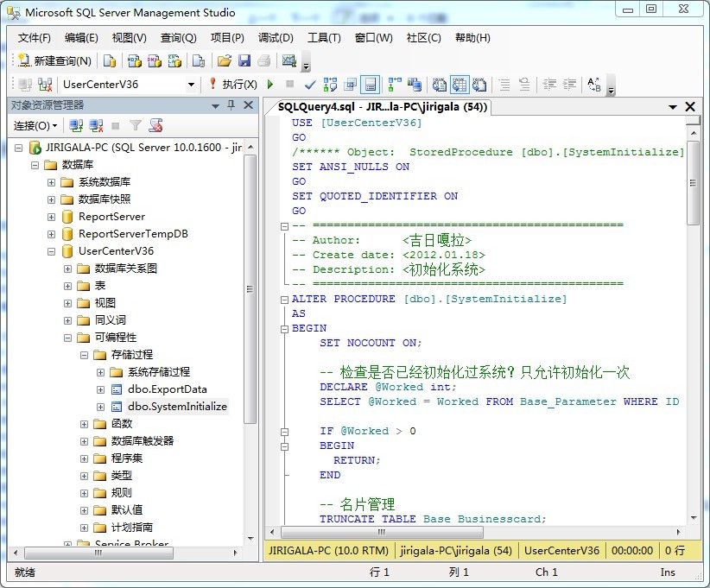Image resolution: width=710 pixels, height=588 pixels.
Task: Open the 编辑(E) menu
Action: 81,38
